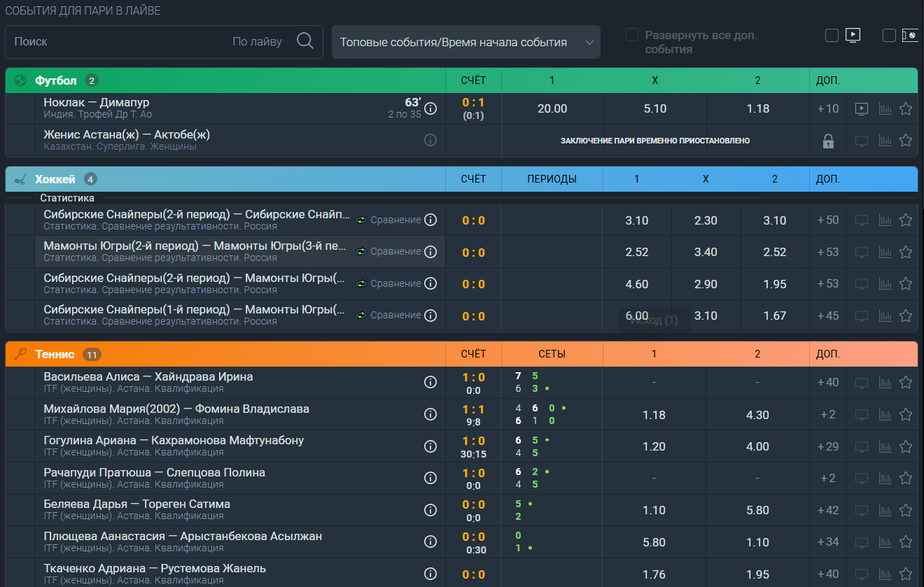Bet on 20.00 odds for Ноклак win

pos(552,108)
